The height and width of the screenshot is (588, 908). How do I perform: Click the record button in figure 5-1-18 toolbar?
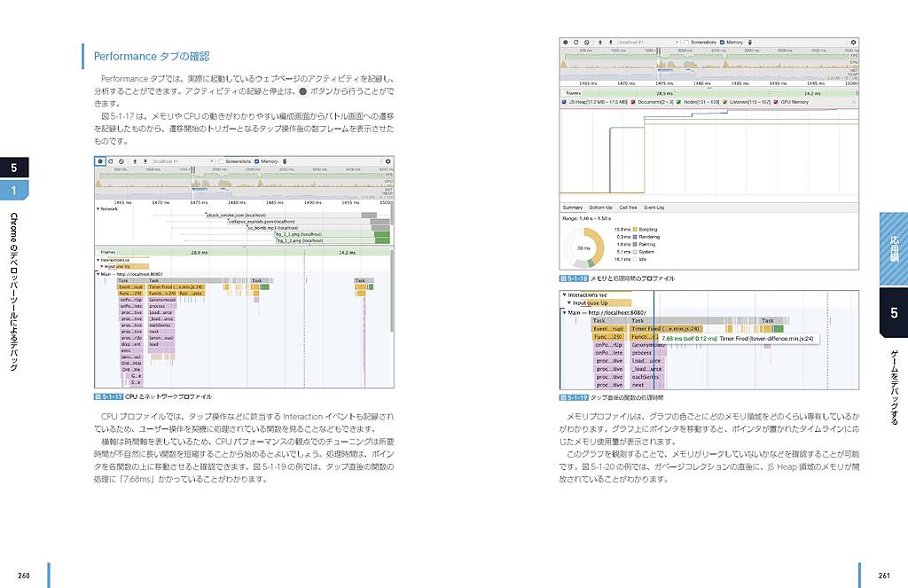pos(566,43)
